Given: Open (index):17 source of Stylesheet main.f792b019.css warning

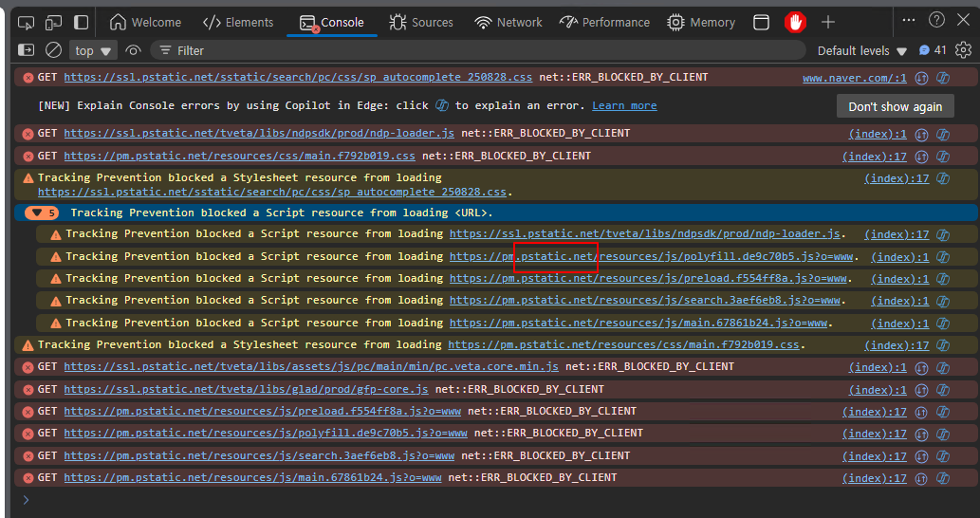Looking at the screenshot, I should [x=897, y=345].
